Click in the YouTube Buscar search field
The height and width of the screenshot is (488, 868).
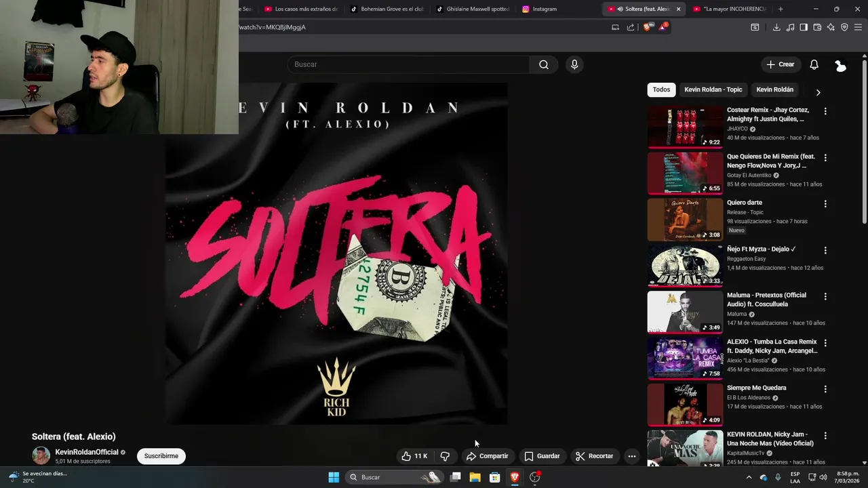tap(409, 64)
